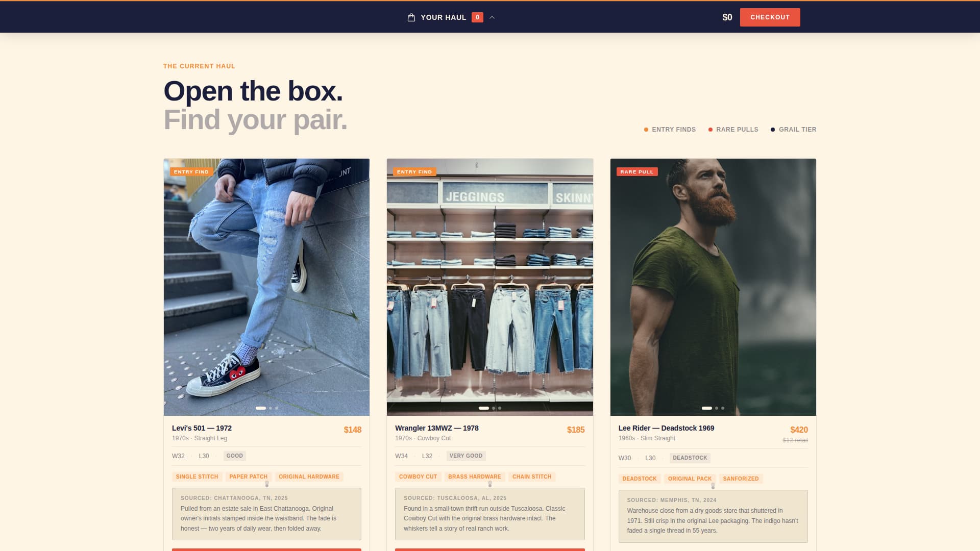Click RARE PULL badge on Lee Rider card
980x551 pixels.
[x=637, y=172]
